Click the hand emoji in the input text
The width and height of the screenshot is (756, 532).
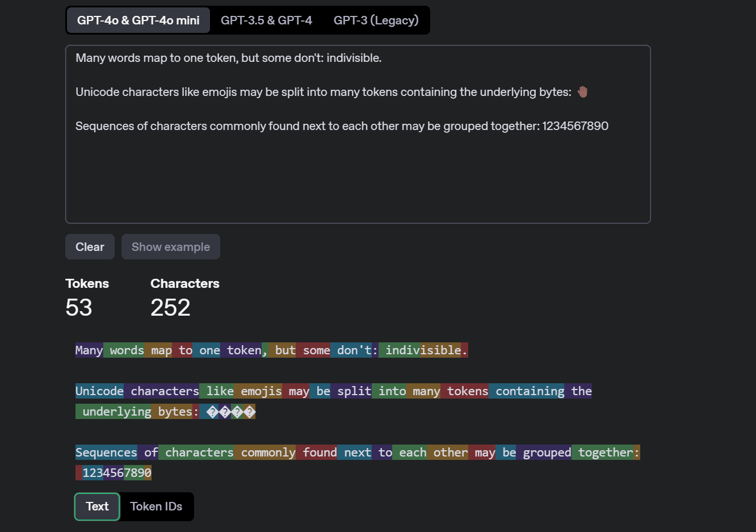pyautogui.click(x=583, y=91)
